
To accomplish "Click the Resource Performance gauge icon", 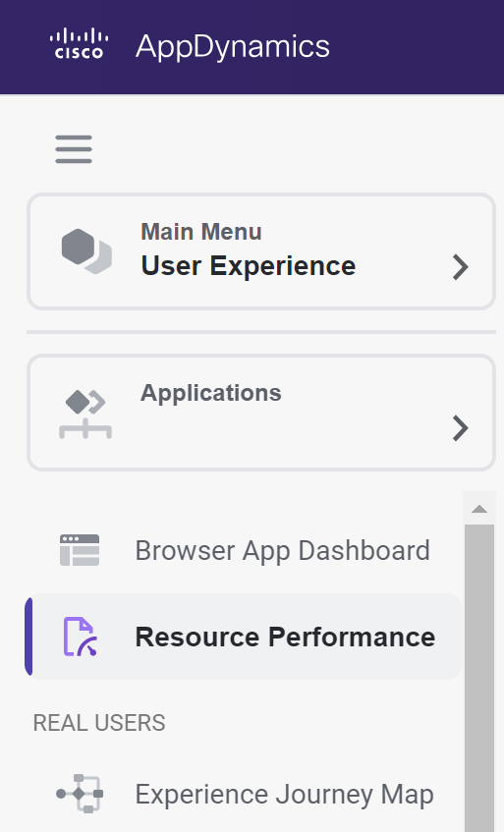I will [x=81, y=637].
